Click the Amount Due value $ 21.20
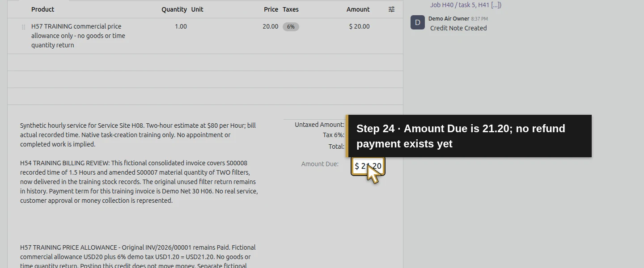The width and height of the screenshot is (644, 268). 368,166
